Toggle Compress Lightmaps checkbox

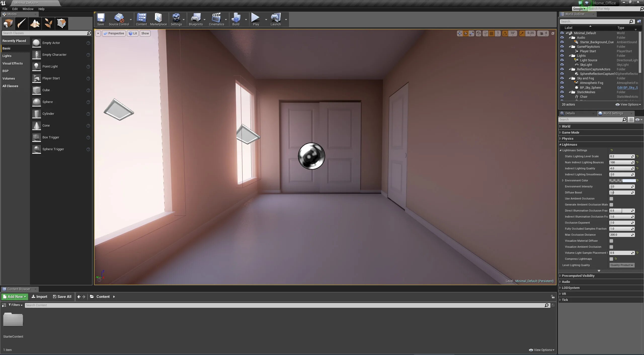click(x=611, y=259)
